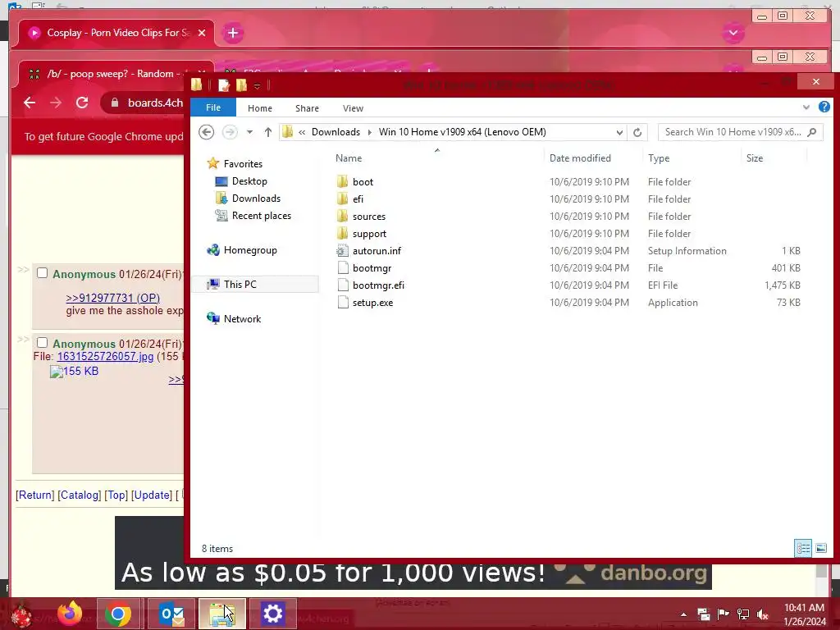The width and height of the screenshot is (840, 630).
Task: Show hidden tray icons arrow
Action: (683, 614)
